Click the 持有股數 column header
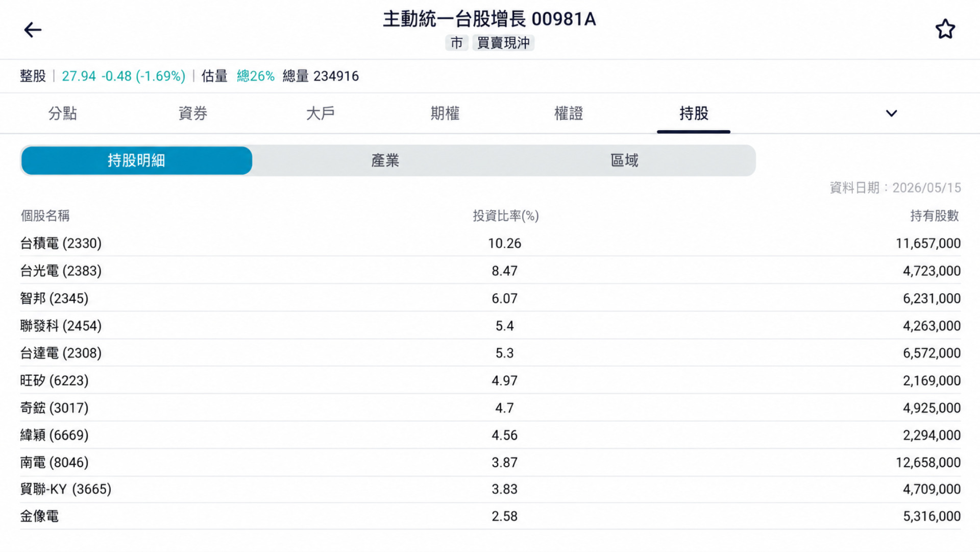The width and height of the screenshot is (980, 552). (x=935, y=216)
